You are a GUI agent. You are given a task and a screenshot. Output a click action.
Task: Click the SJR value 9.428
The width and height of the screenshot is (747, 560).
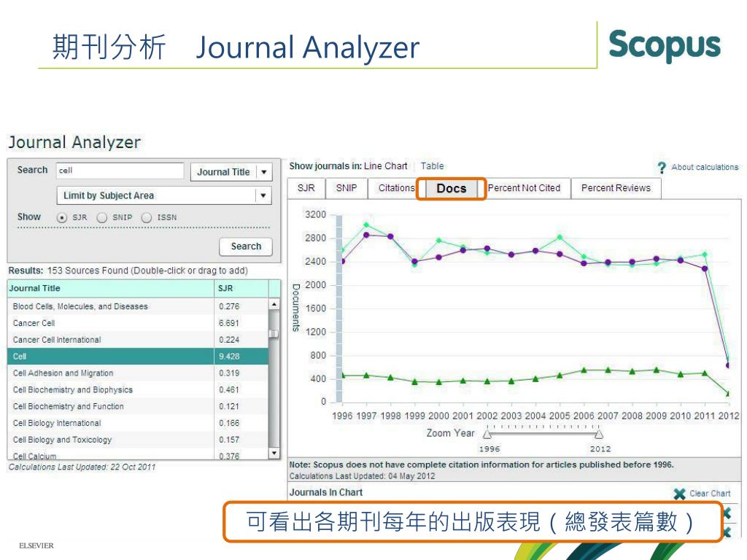coord(229,357)
